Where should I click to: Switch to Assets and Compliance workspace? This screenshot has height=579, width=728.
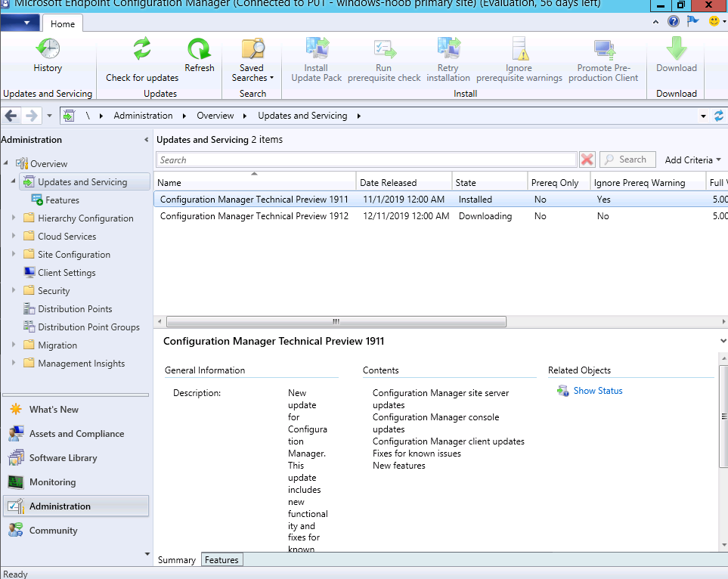(76, 433)
